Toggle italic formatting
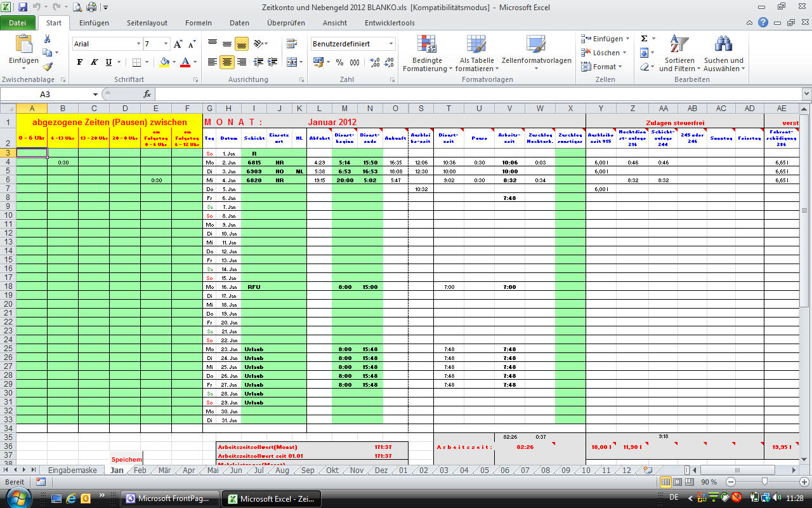This screenshot has width=812, height=508. click(94, 62)
